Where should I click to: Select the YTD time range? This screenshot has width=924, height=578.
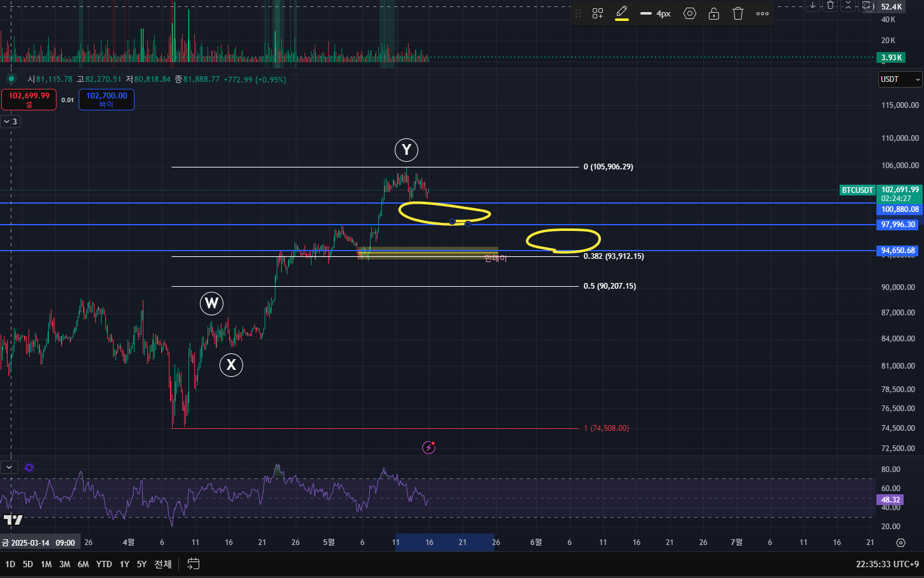[104, 564]
